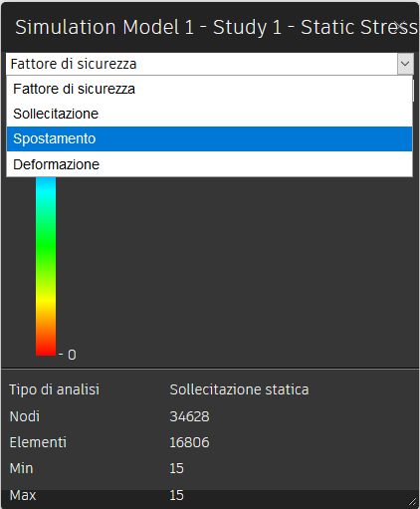This screenshot has height=509, width=420.
Task: Click the Min value 15
Action: (176, 468)
